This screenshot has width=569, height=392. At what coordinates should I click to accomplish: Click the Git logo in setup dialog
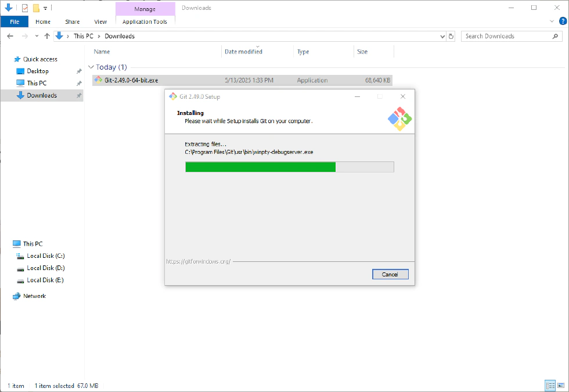point(399,118)
